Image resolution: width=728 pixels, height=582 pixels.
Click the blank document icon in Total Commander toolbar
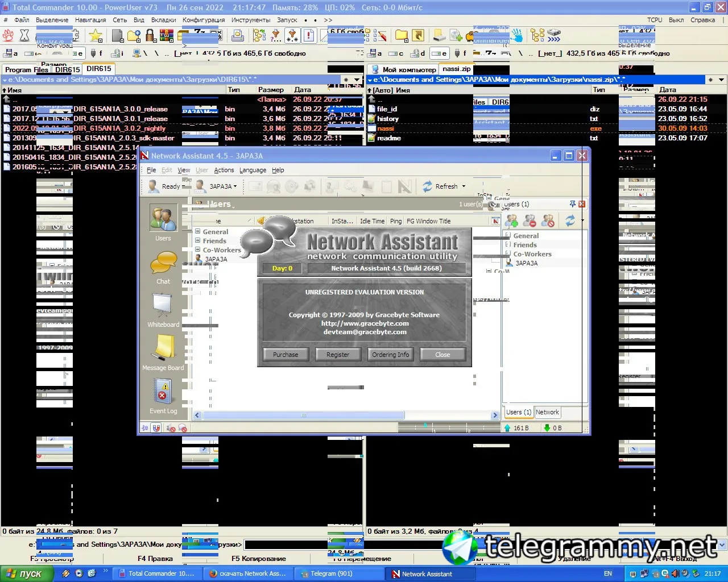pyautogui.click(x=117, y=36)
